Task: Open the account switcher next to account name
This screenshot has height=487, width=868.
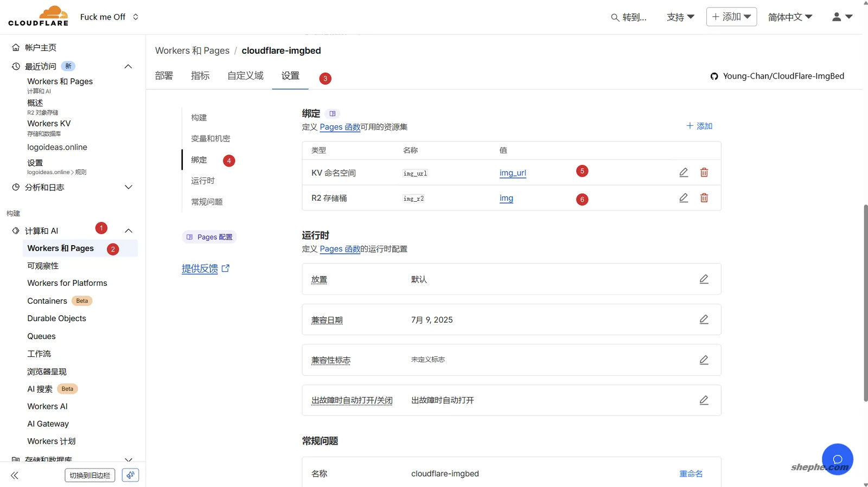Action: pos(136,17)
